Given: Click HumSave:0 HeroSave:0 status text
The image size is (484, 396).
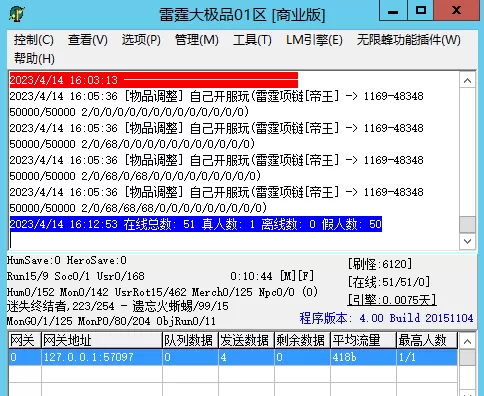Looking at the screenshot, I should click(67, 260).
